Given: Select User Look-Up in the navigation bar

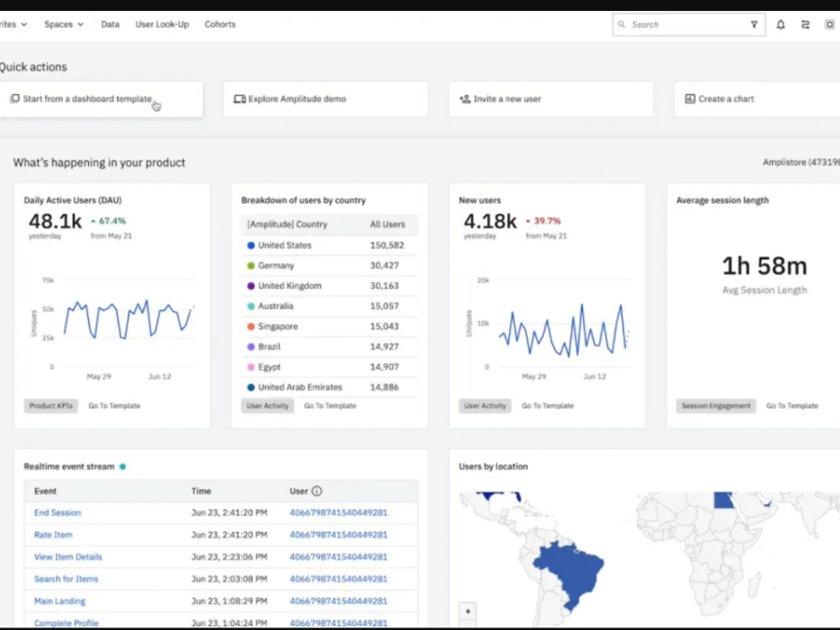Looking at the screenshot, I should 161,24.
